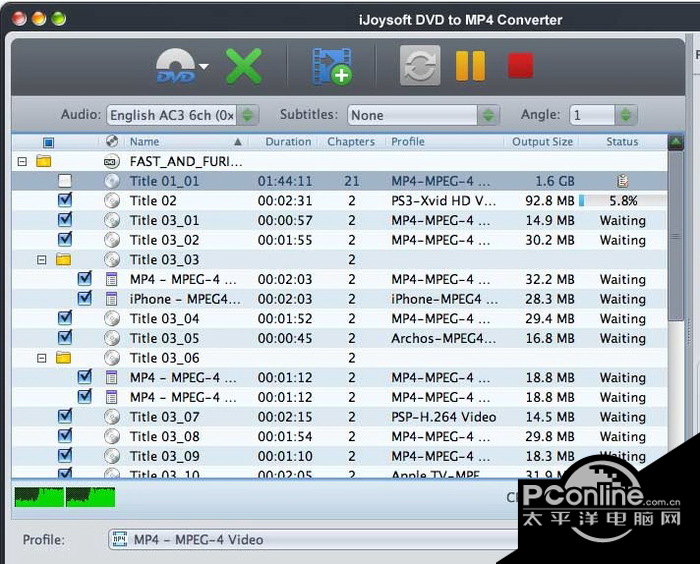
Task: Pause the conversion with the orange button
Action: [x=470, y=66]
